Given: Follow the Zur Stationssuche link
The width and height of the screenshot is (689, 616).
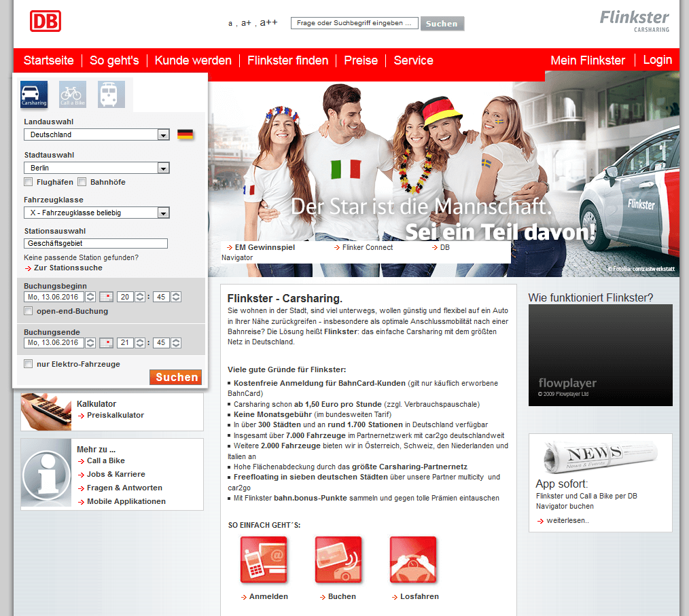Looking at the screenshot, I should click(x=68, y=268).
